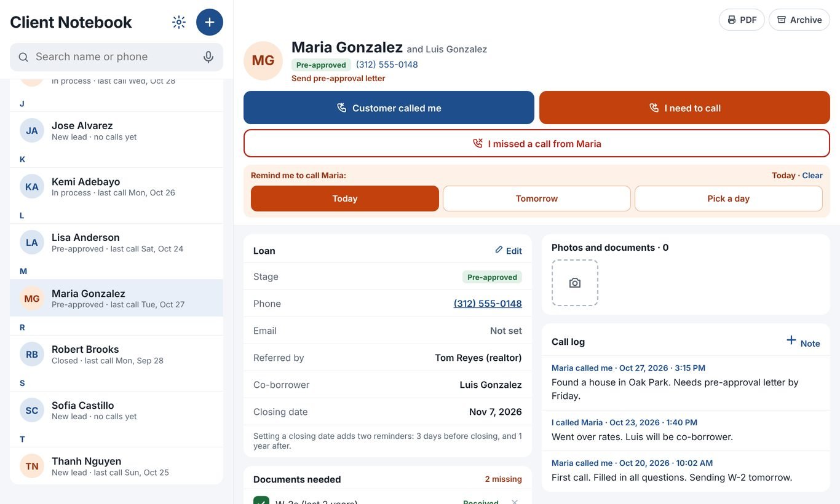Click the header Pre-approved badge
Screen dimensions: 840x504
tap(321, 65)
